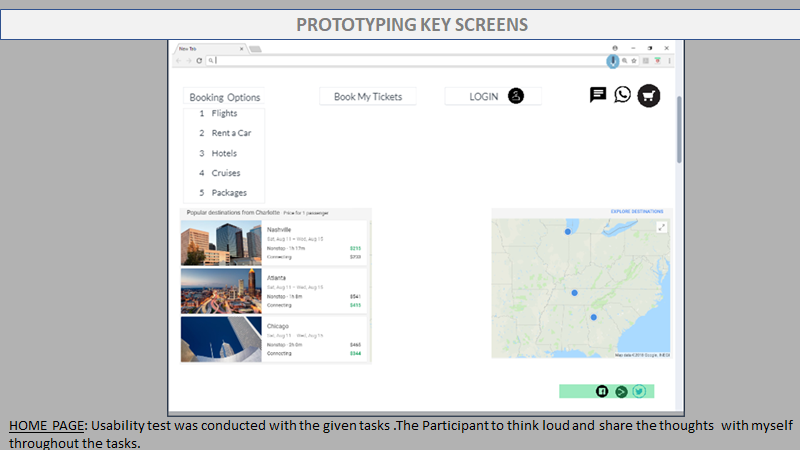This screenshot has height=450, width=800.
Task: Click the Book My Tickets button
Action: point(368,97)
